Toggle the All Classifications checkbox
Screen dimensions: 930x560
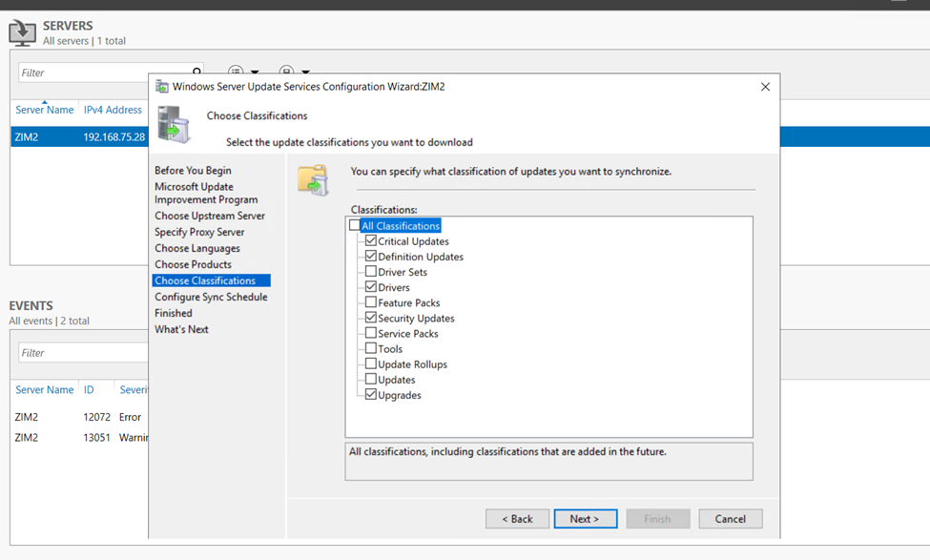pos(356,226)
